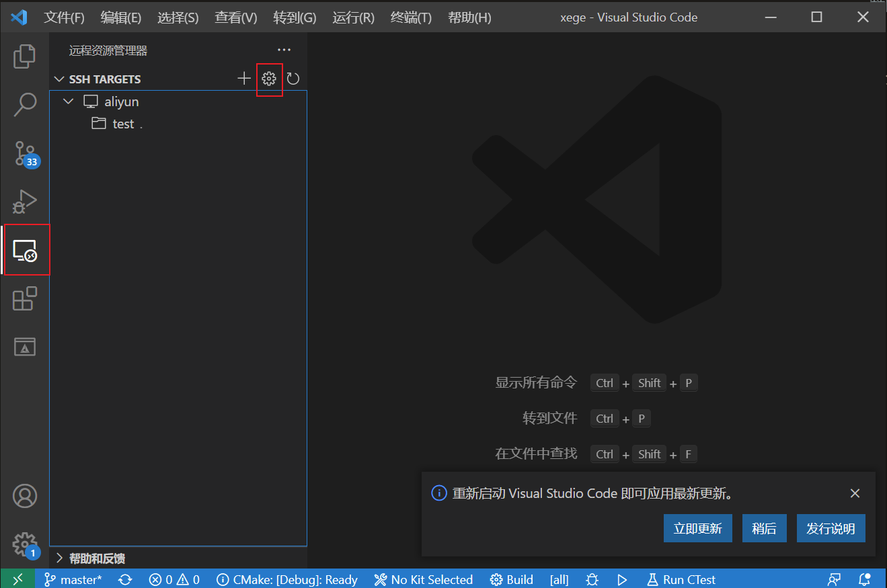Open the Extensions view in activity bar
The width and height of the screenshot is (887, 588).
(x=25, y=298)
